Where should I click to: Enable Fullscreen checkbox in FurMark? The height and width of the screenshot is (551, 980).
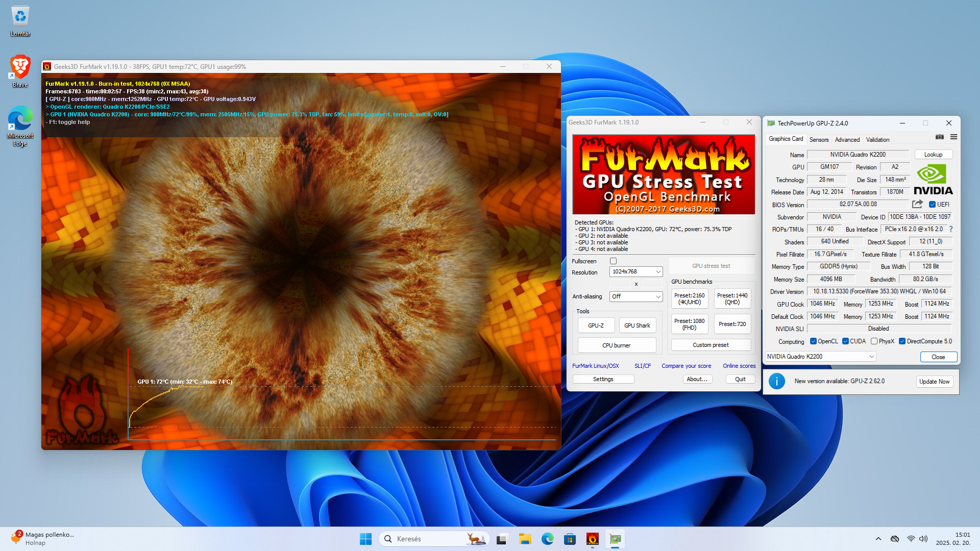pyautogui.click(x=613, y=261)
